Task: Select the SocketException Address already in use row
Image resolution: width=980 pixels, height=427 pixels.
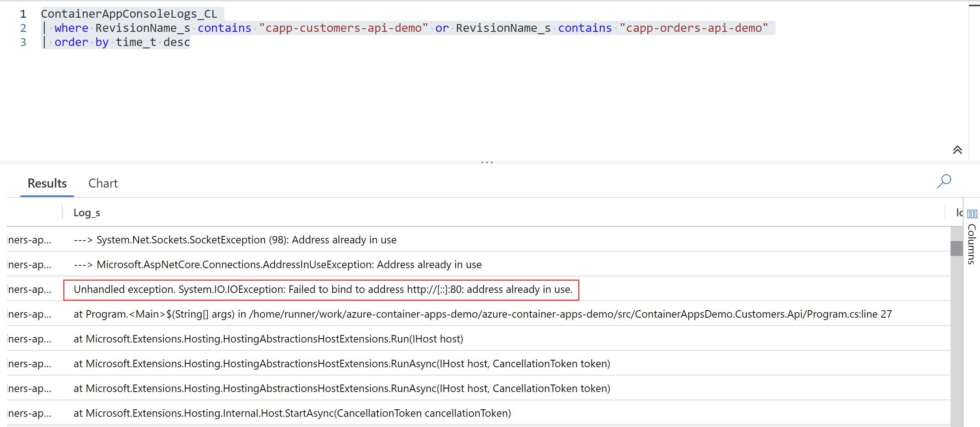Action: pyautogui.click(x=235, y=240)
